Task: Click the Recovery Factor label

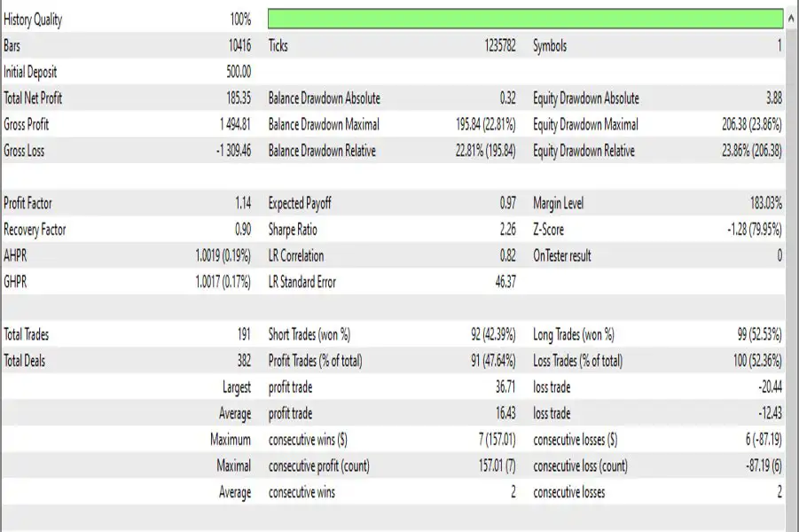Action: [x=35, y=230]
